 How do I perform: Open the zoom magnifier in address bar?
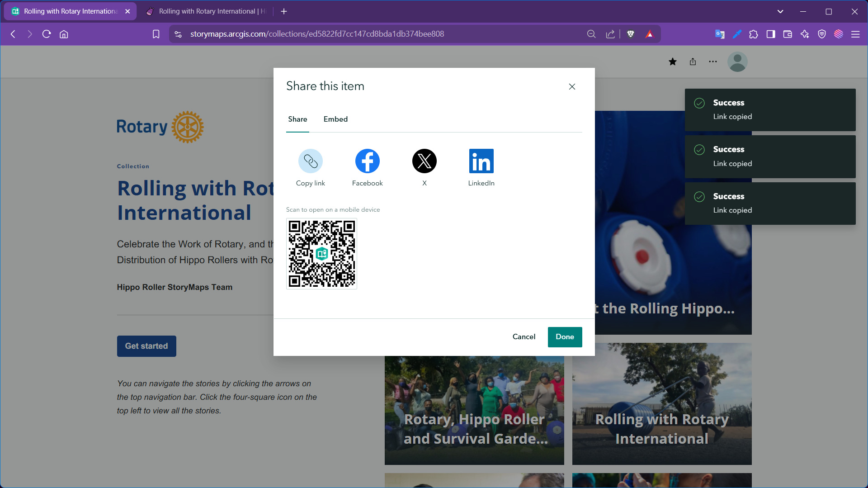591,34
